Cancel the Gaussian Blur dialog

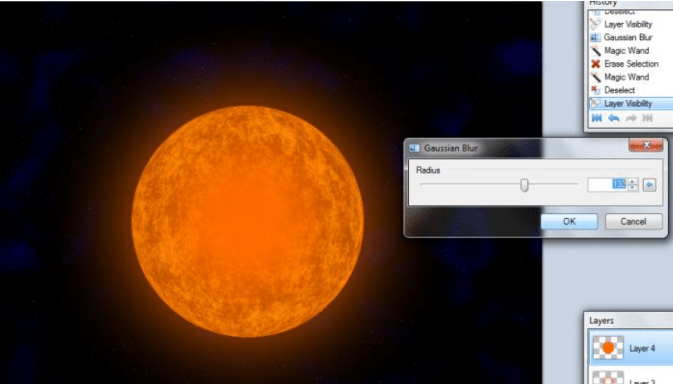(634, 221)
